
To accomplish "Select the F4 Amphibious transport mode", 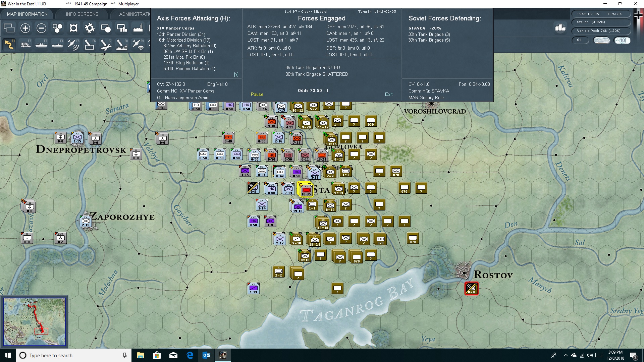I will 58,44.
